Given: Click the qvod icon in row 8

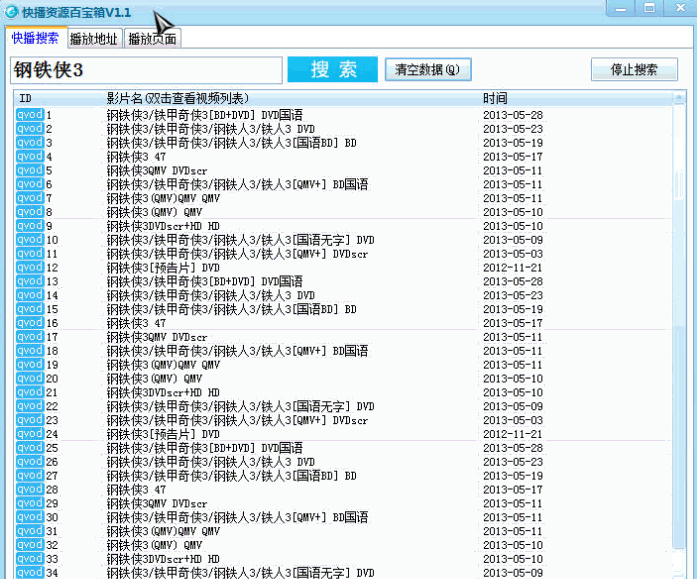Looking at the screenshot, I should (30, 212).
